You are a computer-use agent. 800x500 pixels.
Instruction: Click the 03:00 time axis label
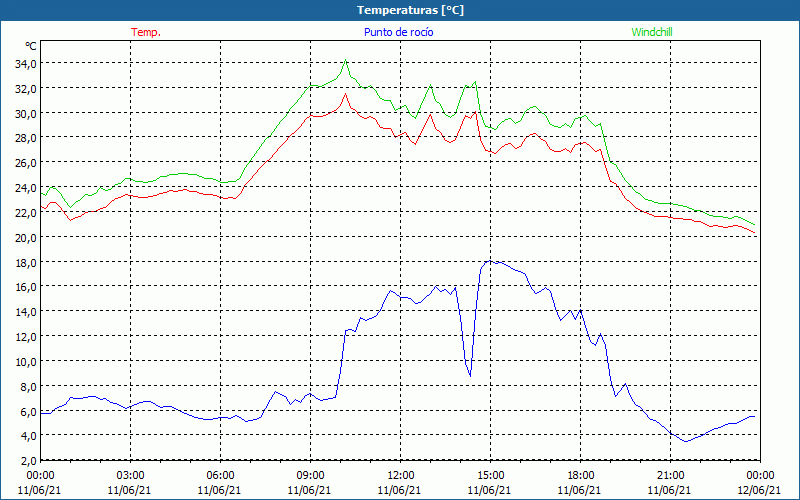pos(130,475)
